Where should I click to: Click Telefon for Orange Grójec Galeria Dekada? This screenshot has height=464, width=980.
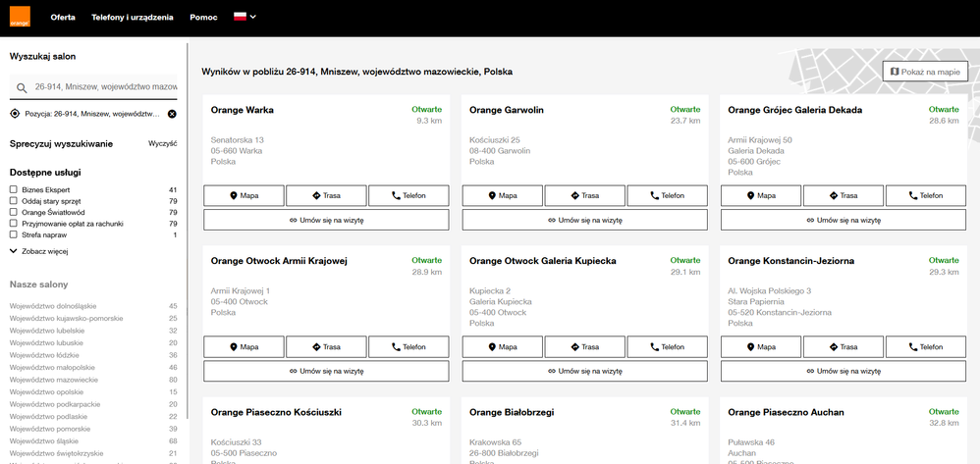[x=926, y=195]
